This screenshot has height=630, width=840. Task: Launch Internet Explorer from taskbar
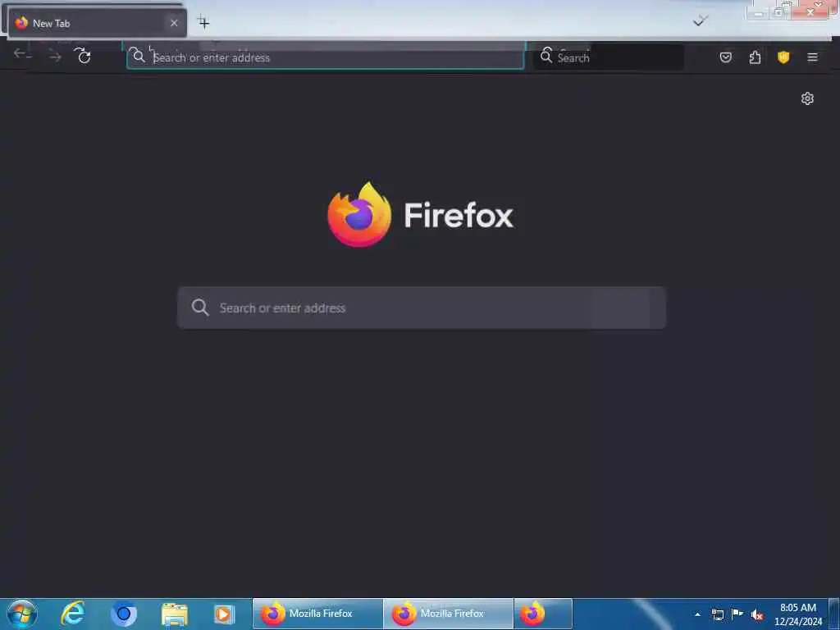click(73, 614)
